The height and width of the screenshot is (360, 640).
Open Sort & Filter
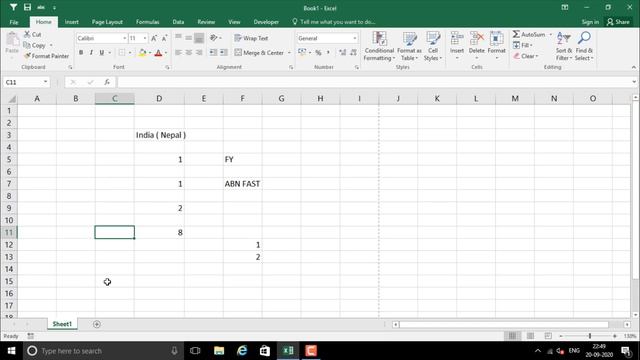(564, 47)
